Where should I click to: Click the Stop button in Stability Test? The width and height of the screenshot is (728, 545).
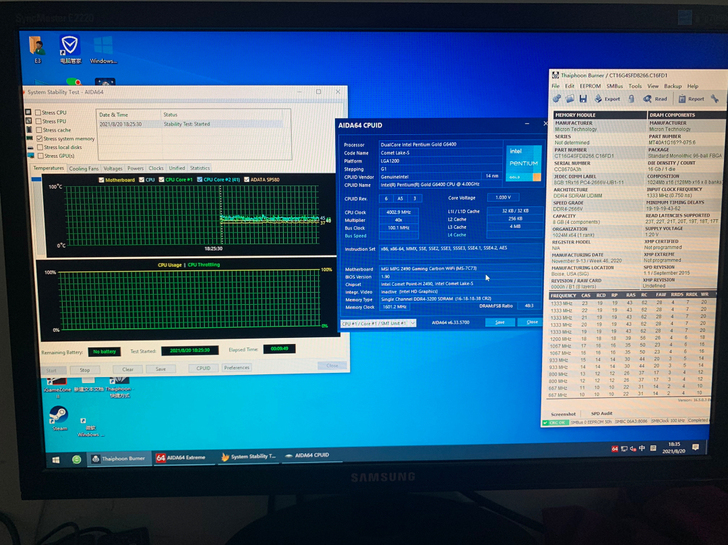(x=84, y=370)
